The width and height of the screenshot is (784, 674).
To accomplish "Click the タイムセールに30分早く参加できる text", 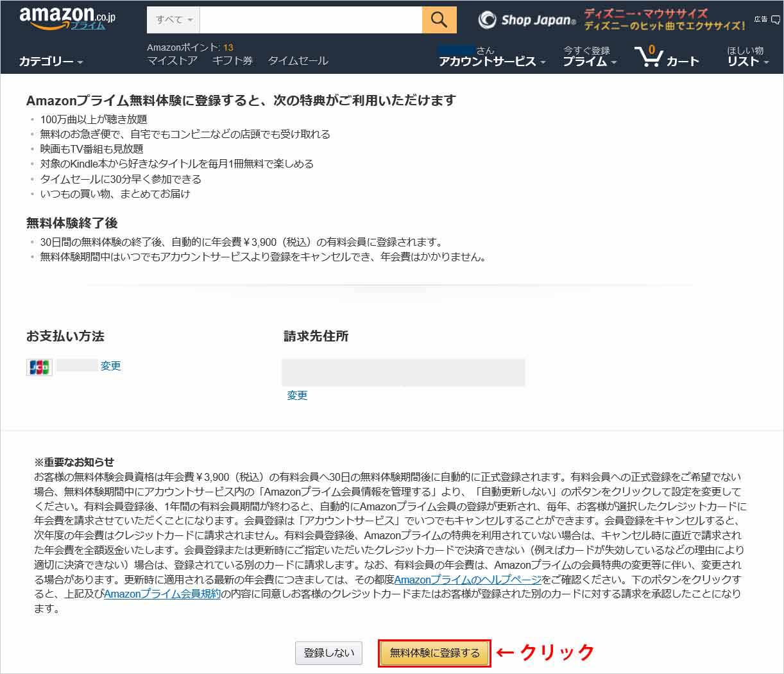I will 121,179.
